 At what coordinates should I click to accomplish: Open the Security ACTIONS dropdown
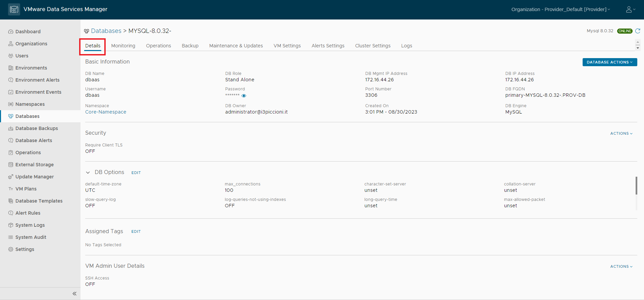621,133
